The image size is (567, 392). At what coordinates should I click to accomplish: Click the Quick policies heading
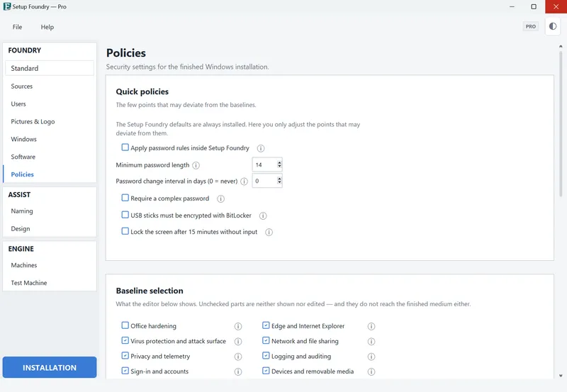coord(142,92)
